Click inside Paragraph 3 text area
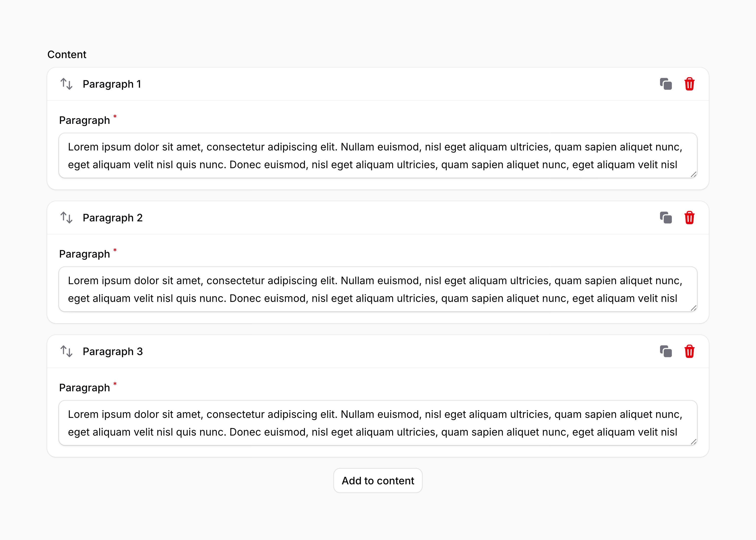Viewport: 756px width, 540px height. [x=378, y=423]
